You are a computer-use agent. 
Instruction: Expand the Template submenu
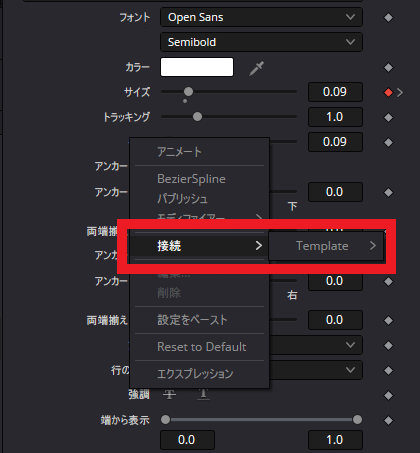point(326,246)
